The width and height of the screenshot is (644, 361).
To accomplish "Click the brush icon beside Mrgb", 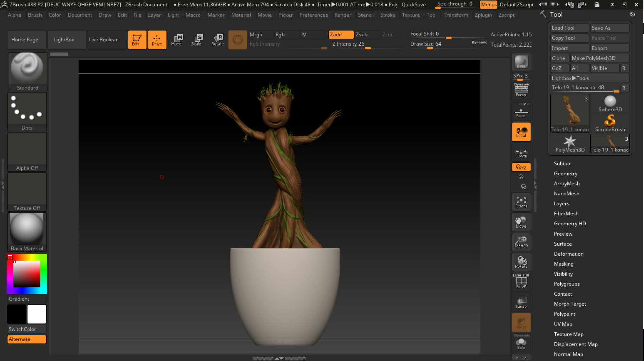I will [237, 40].
